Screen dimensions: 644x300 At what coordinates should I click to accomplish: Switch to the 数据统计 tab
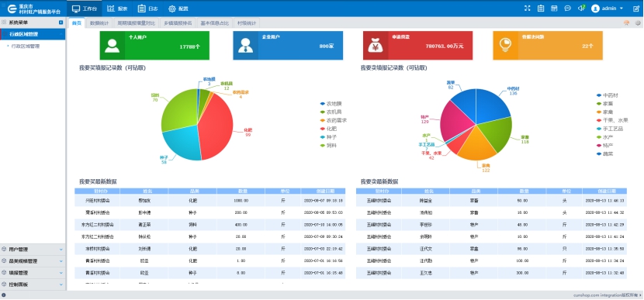coord(99,23)
